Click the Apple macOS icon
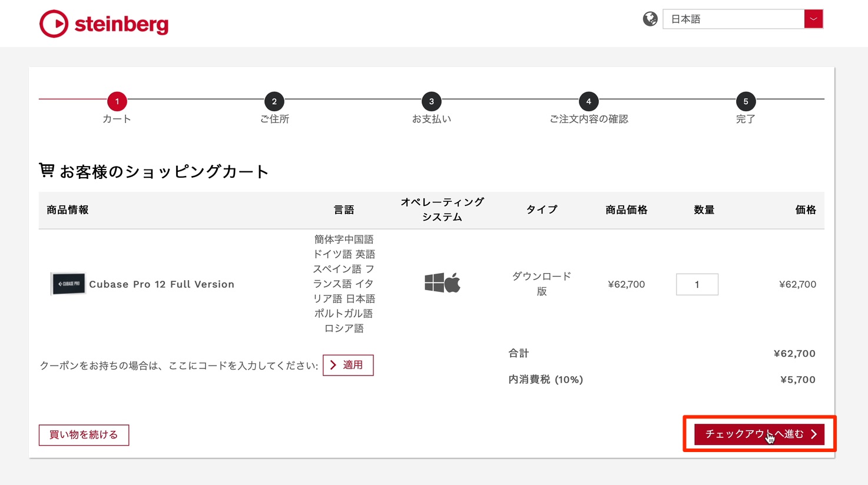Screen dimensions: 868x485 (x=452, y=283)
